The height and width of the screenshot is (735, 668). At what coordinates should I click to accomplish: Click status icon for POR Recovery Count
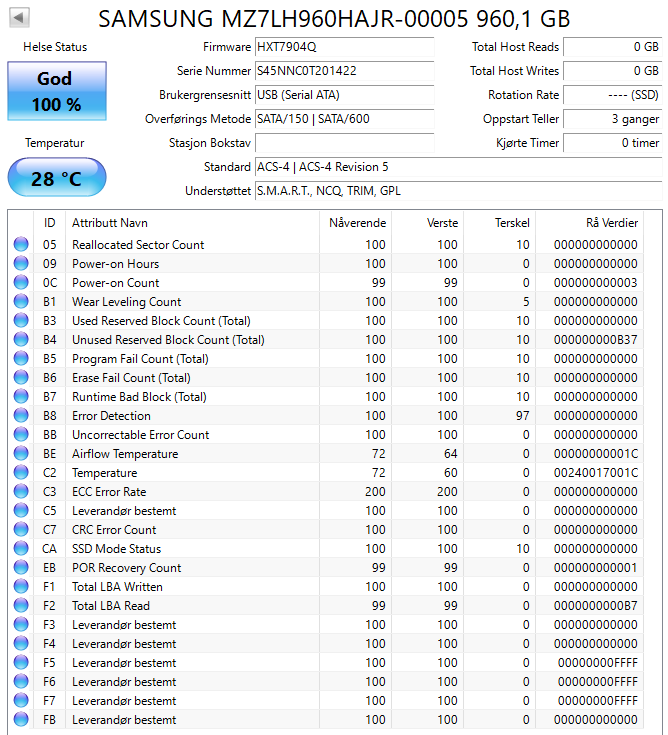click(x=21, y=567)
